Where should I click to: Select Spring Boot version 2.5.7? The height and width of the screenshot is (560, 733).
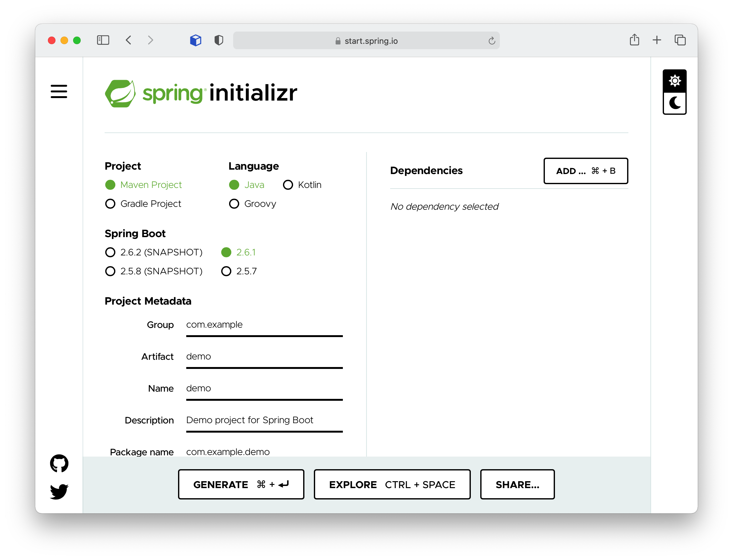tap(226, 271)
